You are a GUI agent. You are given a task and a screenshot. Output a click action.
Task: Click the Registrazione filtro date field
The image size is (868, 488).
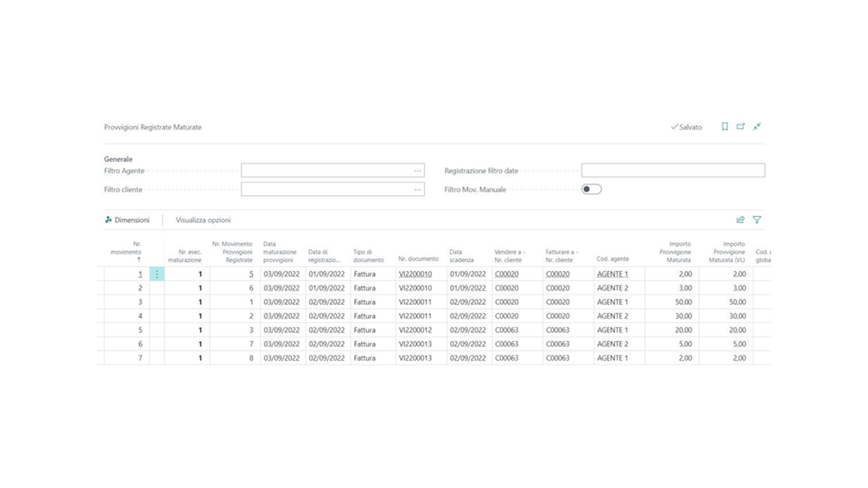coord(673,171)
